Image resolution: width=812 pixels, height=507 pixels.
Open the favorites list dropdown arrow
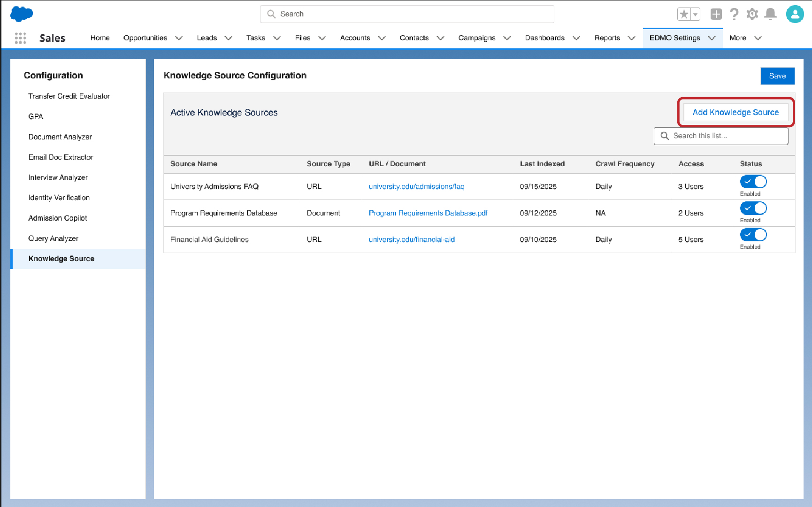coord(696,14)
